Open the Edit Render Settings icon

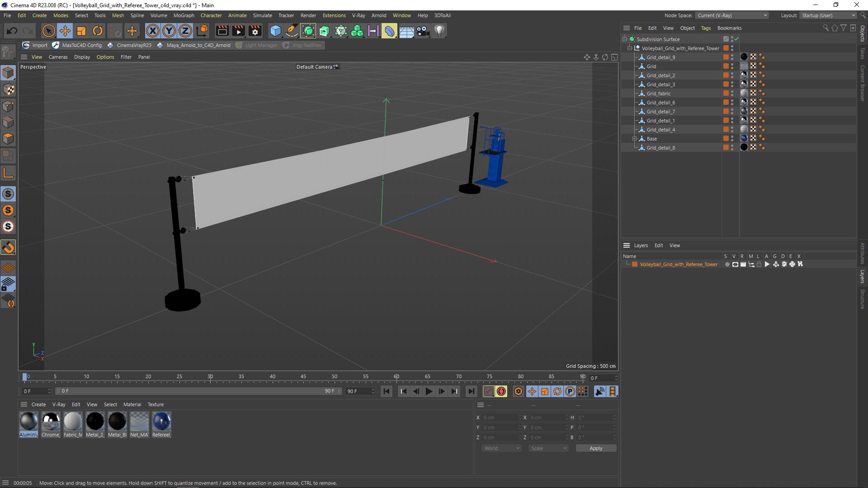click(x=255, y=31)
